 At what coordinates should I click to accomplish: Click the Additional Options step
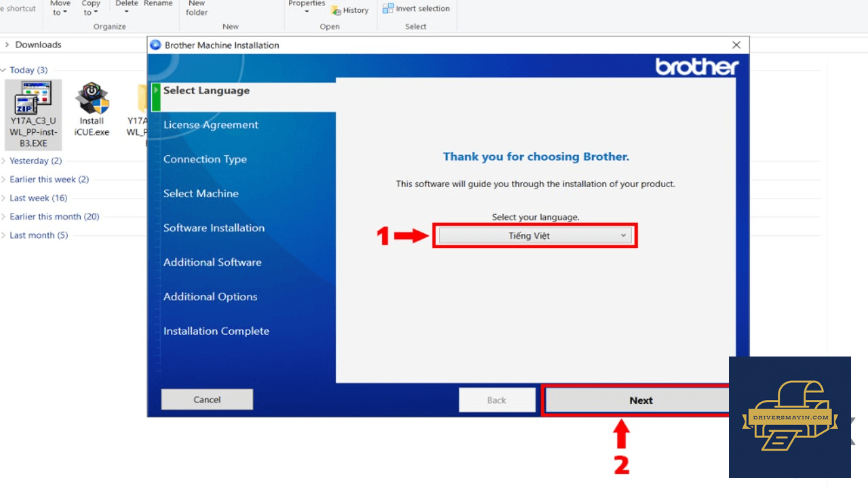(x=210, y=297)
